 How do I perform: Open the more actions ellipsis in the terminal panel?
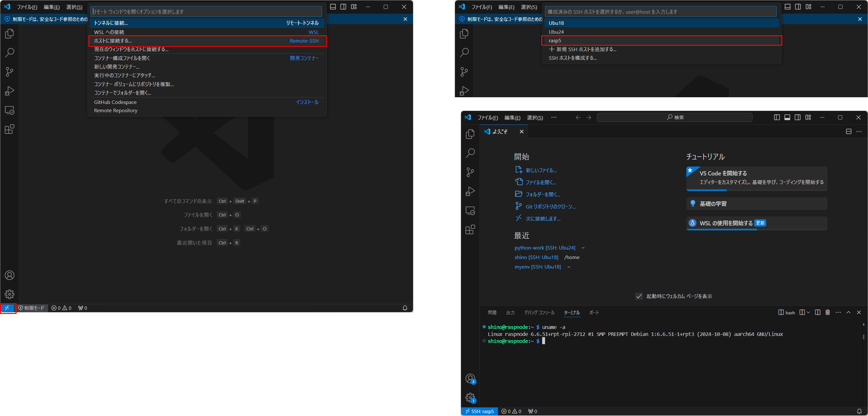pos(838,312)
